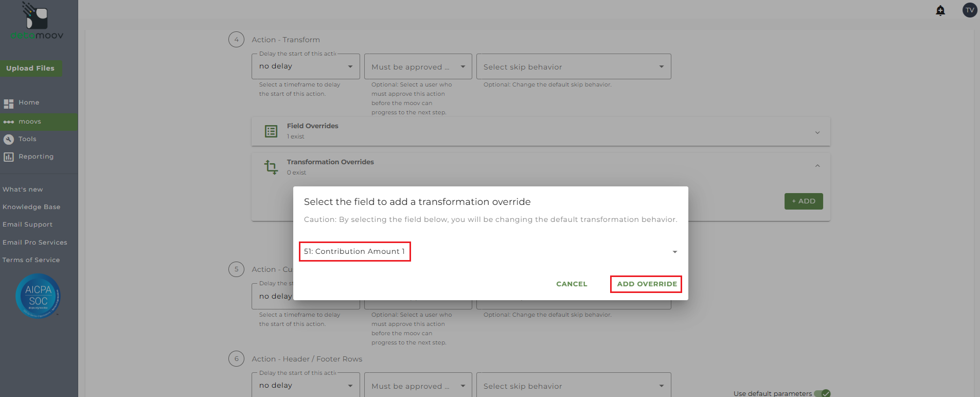
Task: Go to moovs in sidebar
Action: pos(29,122)
